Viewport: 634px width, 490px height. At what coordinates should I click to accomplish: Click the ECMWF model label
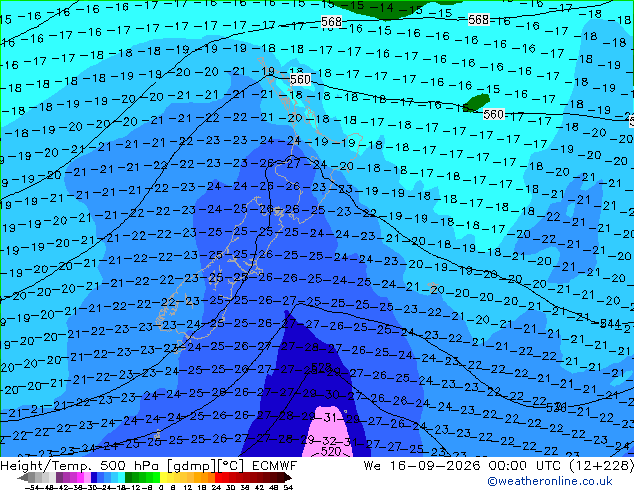tap(275, 465)
